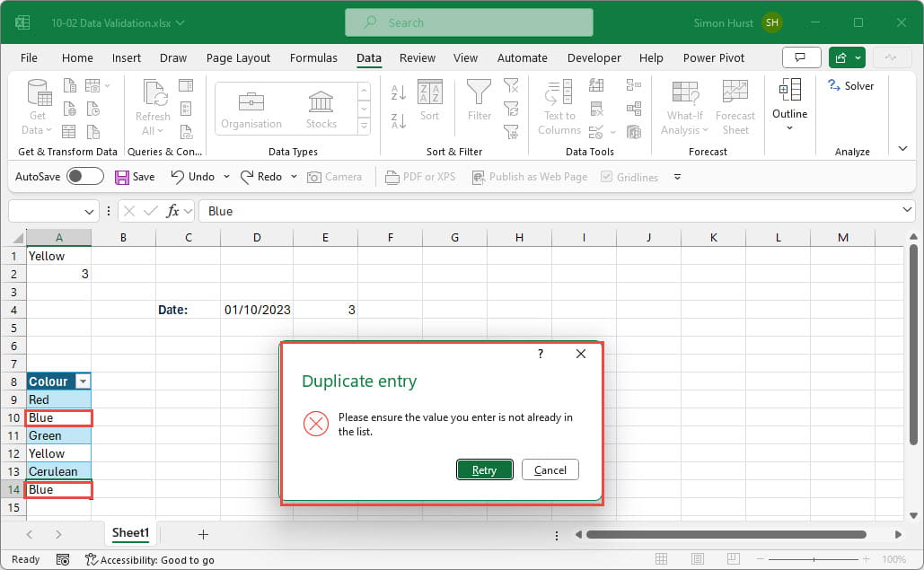Click the Accessibility status bar indicator
The height and width of the screenshot is (570, 924).
150,559
